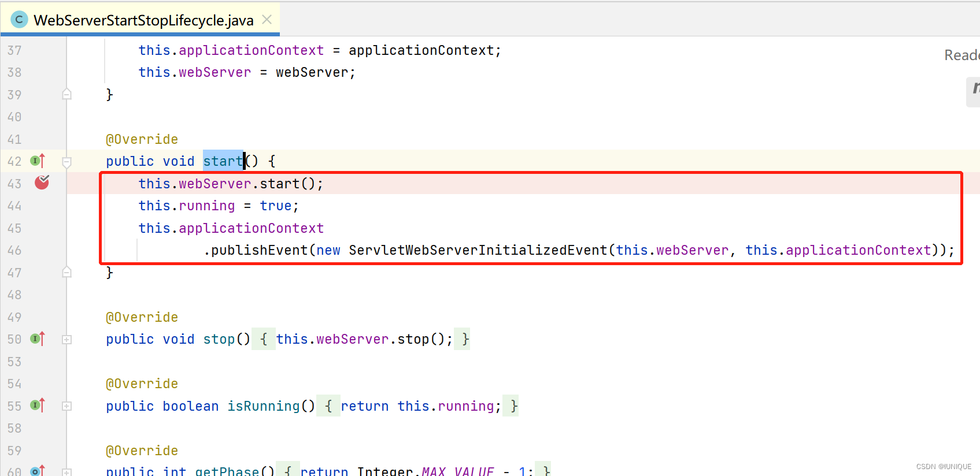Expand the folded getPhase() method at line 60

pos(67,473)
